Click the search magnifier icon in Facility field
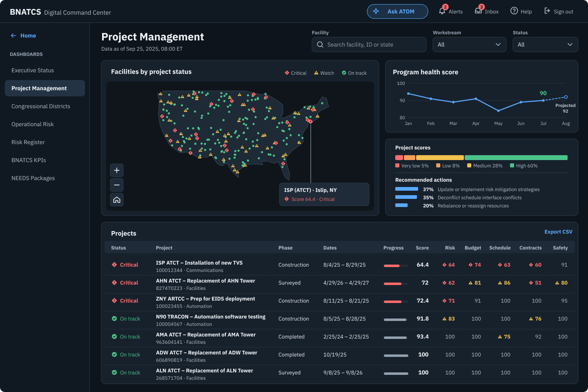588x392 pixels. 320,45
